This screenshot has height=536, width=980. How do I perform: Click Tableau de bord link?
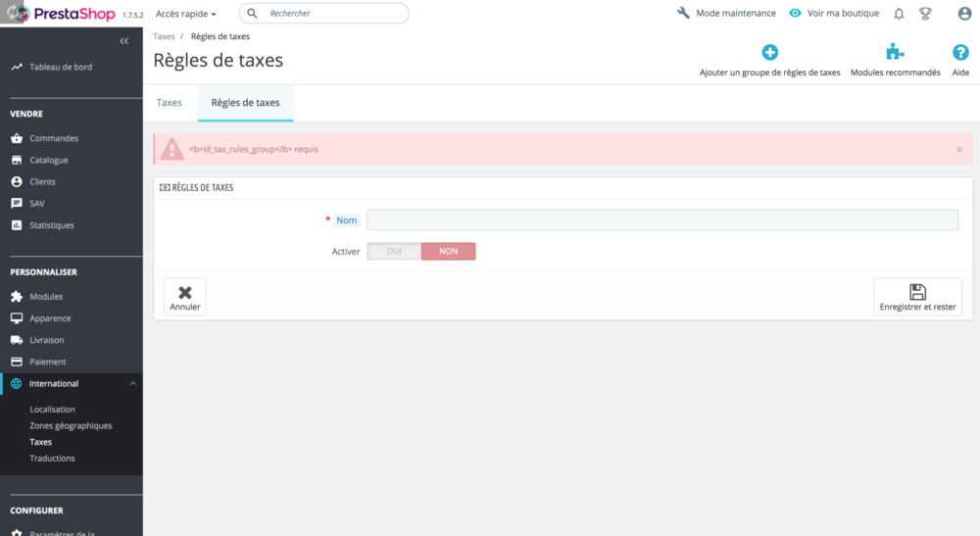(61, 67)
